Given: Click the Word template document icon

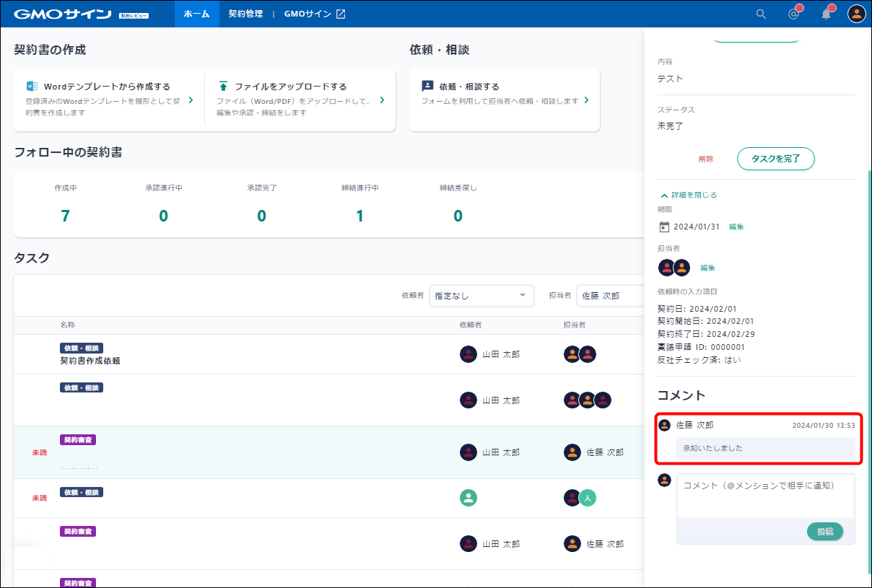Looking at the screenshot, I should tap(32, 86).
